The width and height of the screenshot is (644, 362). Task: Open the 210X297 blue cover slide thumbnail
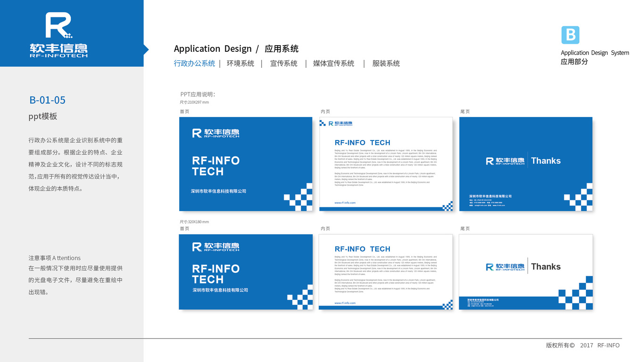(x=246, y=164)
